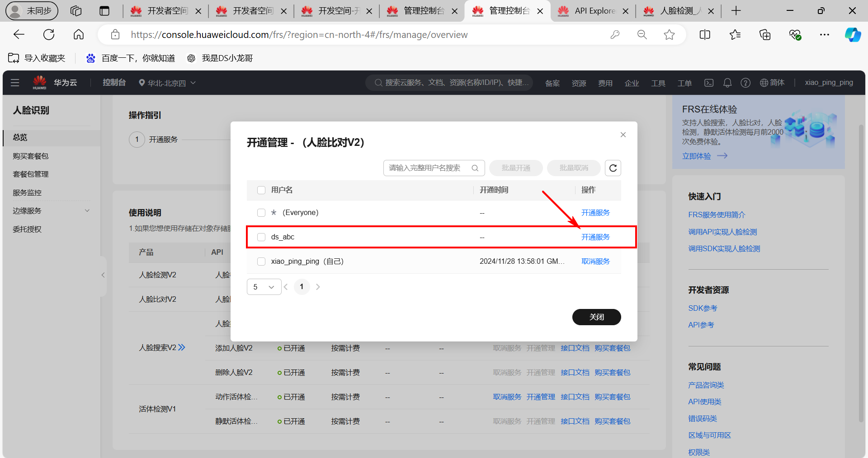Check the ds_abc user checkbox
This screenshot has width=868, height=458.
pyautogui.click(x=261, y=237)
